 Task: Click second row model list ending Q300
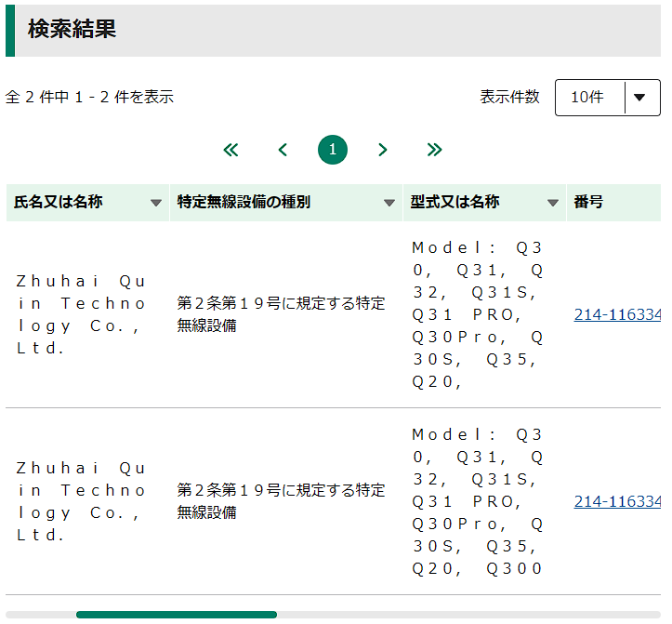(478, 501)
